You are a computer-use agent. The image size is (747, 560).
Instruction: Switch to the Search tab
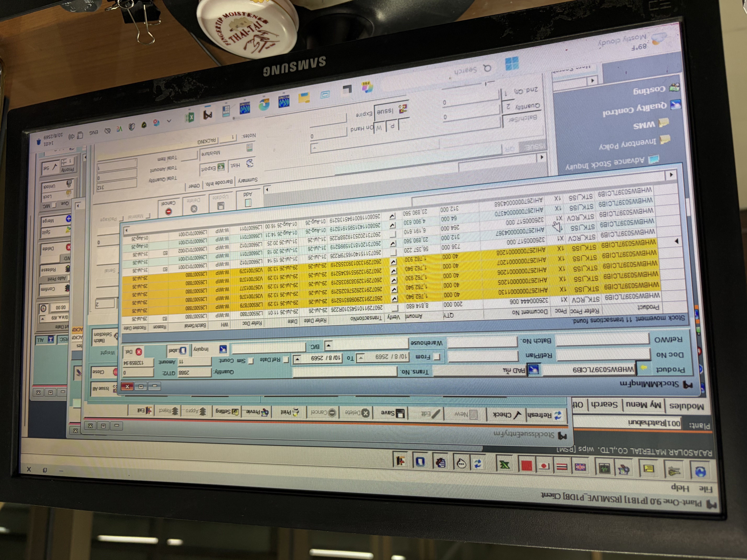click(604, 404)
